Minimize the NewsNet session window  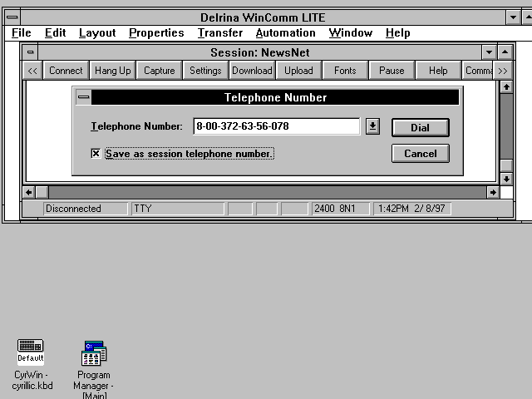click(489, 52)
